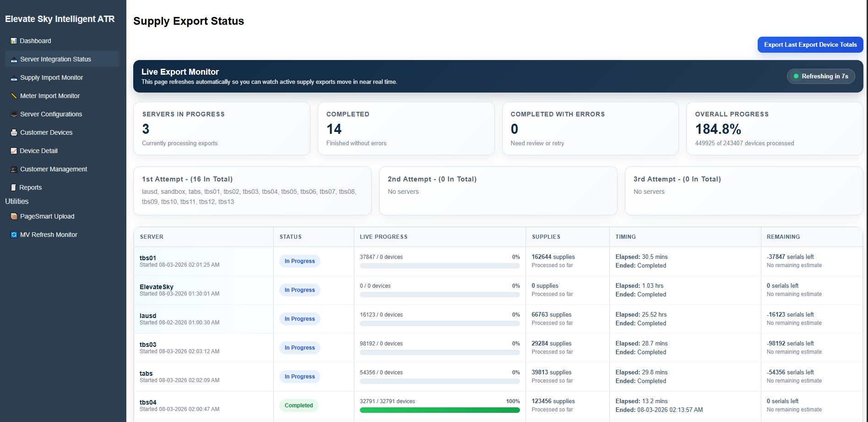Click the tabs row progress bar
The image size is (868, 422).
440,381
